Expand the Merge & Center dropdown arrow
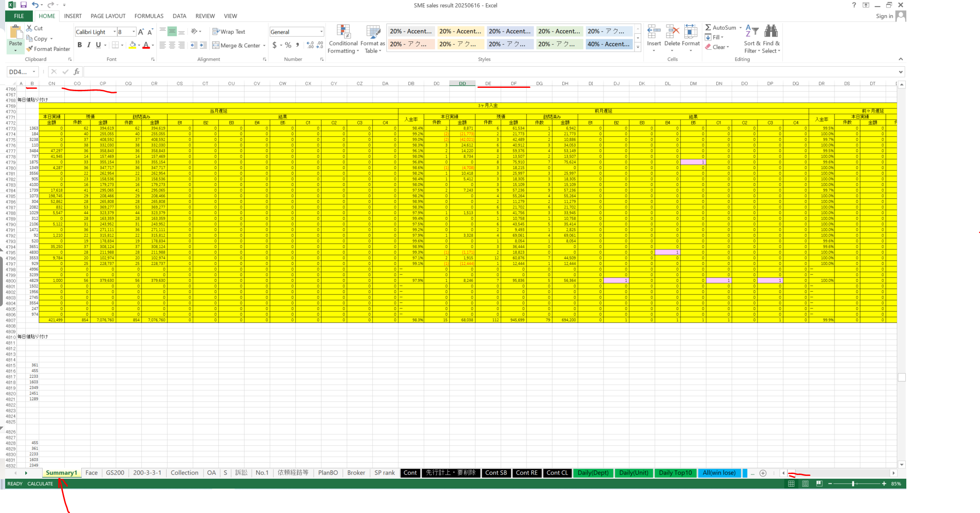The image size is (980, 513). 264,46
